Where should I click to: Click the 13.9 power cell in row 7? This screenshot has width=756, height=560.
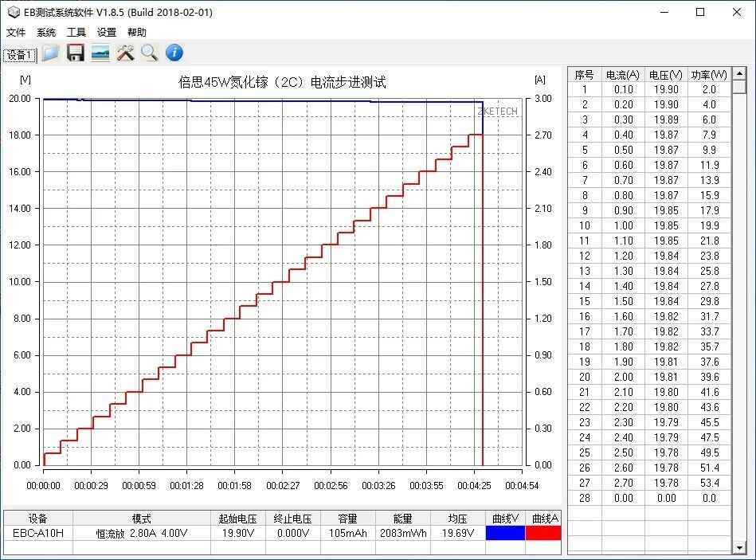click(709, 180)
